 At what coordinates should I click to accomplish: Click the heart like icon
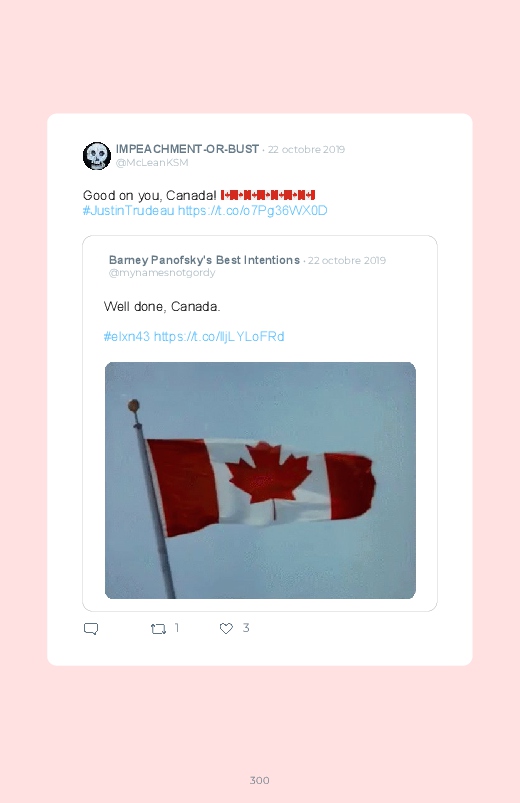point(226,628)
